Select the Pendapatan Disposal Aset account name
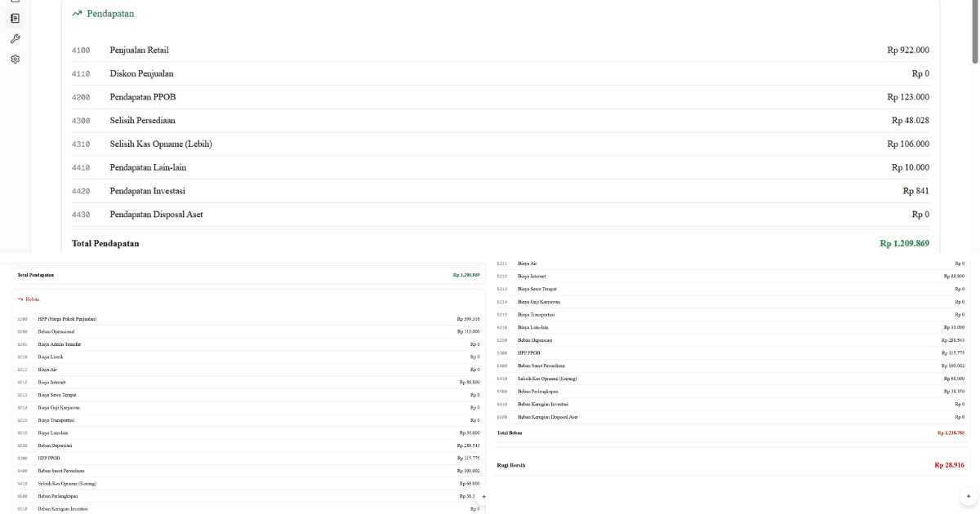 coord(157,215)
